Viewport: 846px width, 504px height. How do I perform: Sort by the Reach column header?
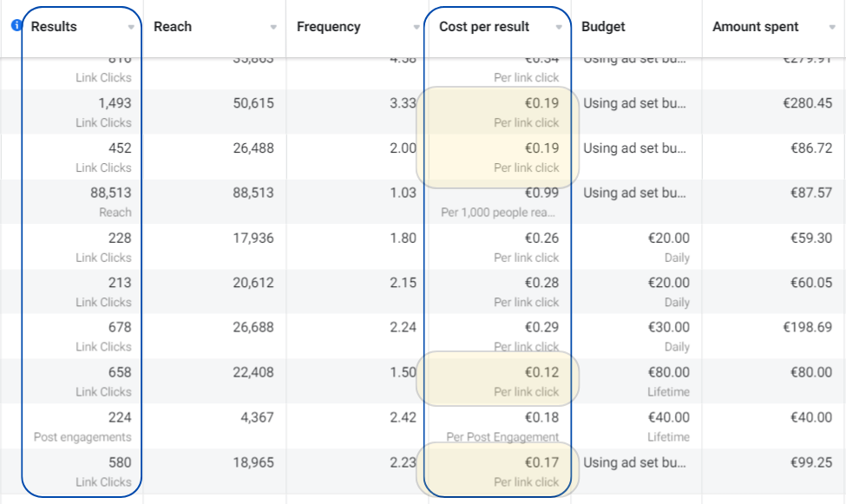173,27
